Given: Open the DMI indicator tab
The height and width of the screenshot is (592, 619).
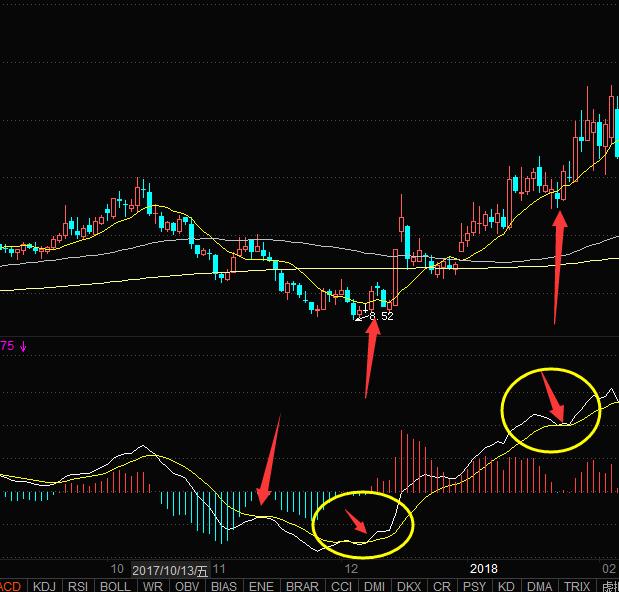Looking at the screenshot, I should [x=374, y=586].
